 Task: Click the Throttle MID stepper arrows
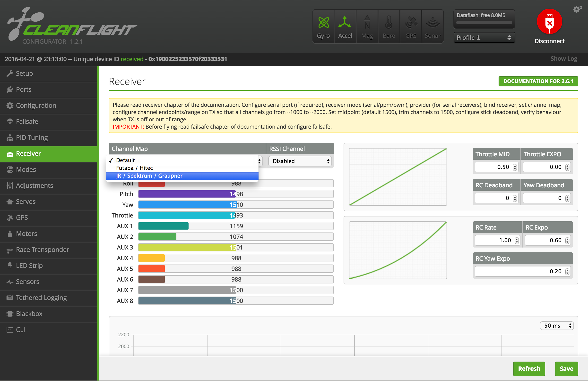[x=515, y=167]
